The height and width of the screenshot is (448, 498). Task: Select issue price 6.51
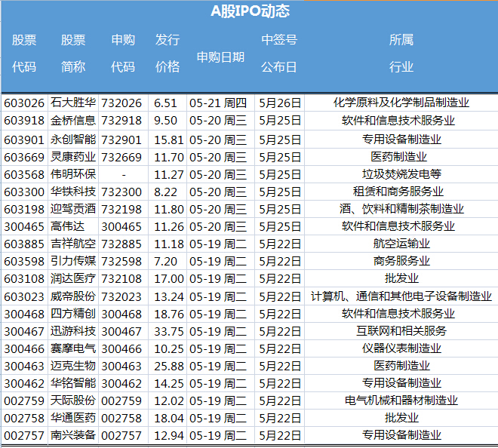(x=165, y=103)
